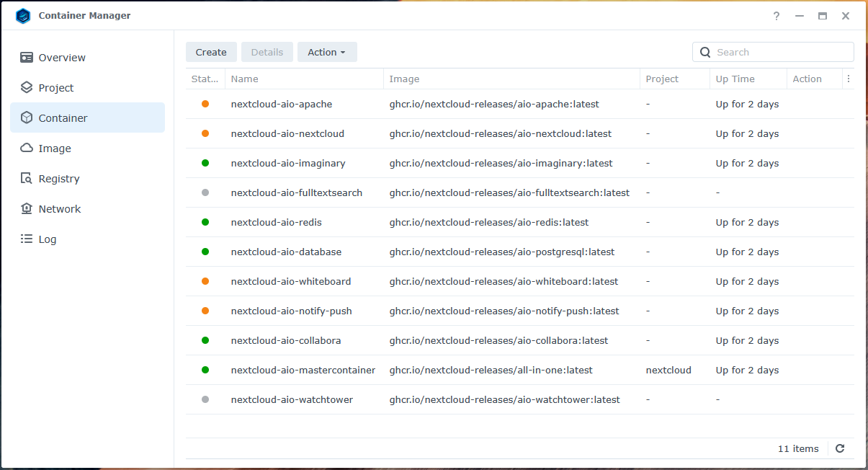Open the Action dropdown menu
The image size is (868, 470).
click(x=327, y=52)
